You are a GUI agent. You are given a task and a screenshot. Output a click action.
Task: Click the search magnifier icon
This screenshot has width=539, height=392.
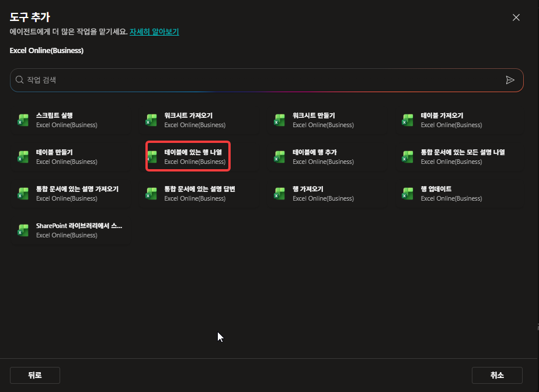[20, 80]
